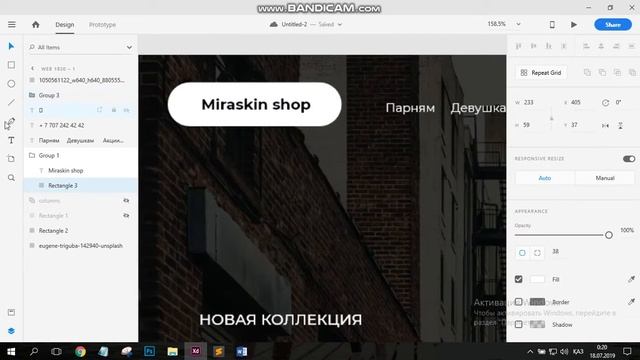640x360 pixels.
Task: Click the Repeat Grid button
Action: tap(541, 73)
